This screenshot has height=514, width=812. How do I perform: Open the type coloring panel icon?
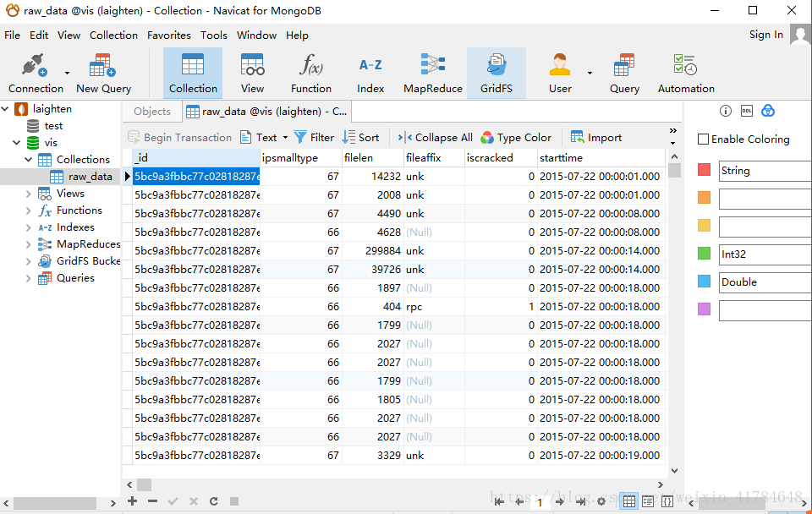click(x=768, y=111)
